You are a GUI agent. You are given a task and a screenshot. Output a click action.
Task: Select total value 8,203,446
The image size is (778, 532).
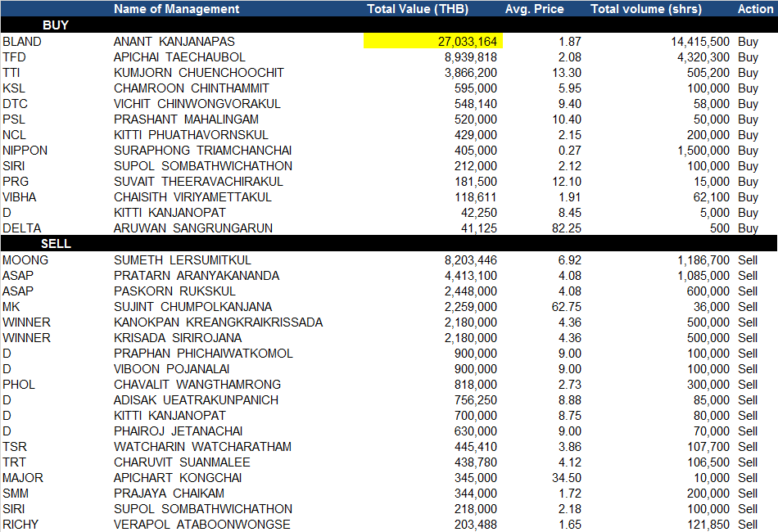tap(470, 259)
